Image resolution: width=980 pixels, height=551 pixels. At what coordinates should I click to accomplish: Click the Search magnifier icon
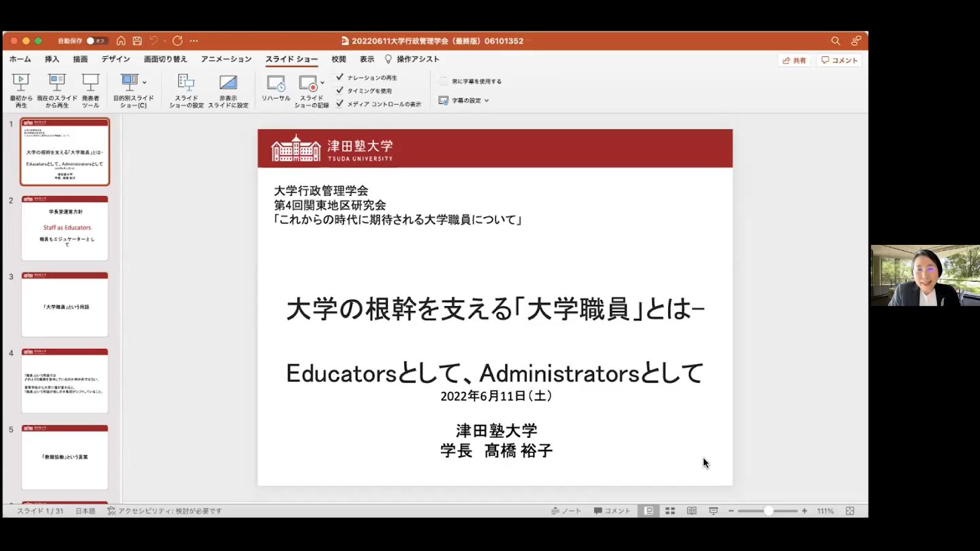tap(835, 41)
